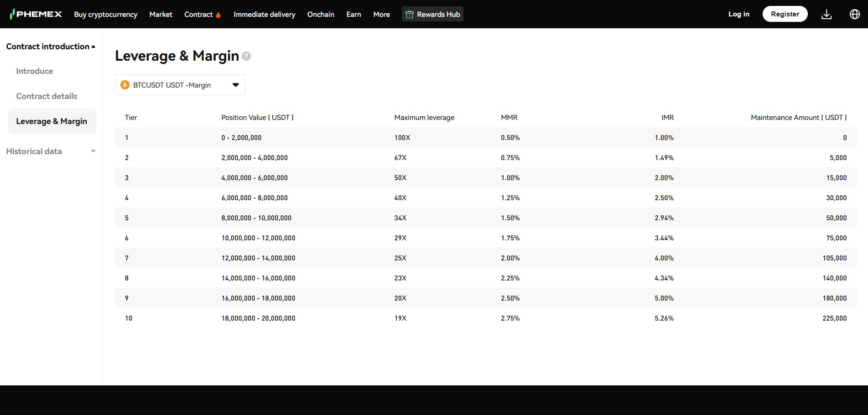Collapse the Contract introduction section
The image size is (868, 415).
coord(94,46)
